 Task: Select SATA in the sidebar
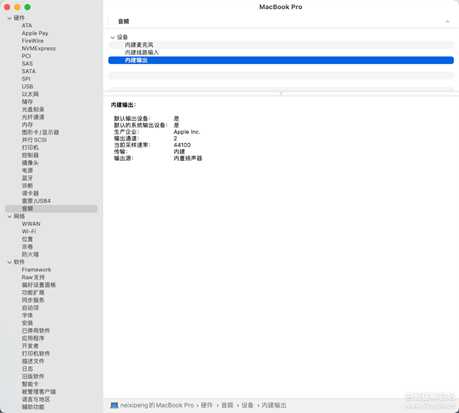click(29, 71)
